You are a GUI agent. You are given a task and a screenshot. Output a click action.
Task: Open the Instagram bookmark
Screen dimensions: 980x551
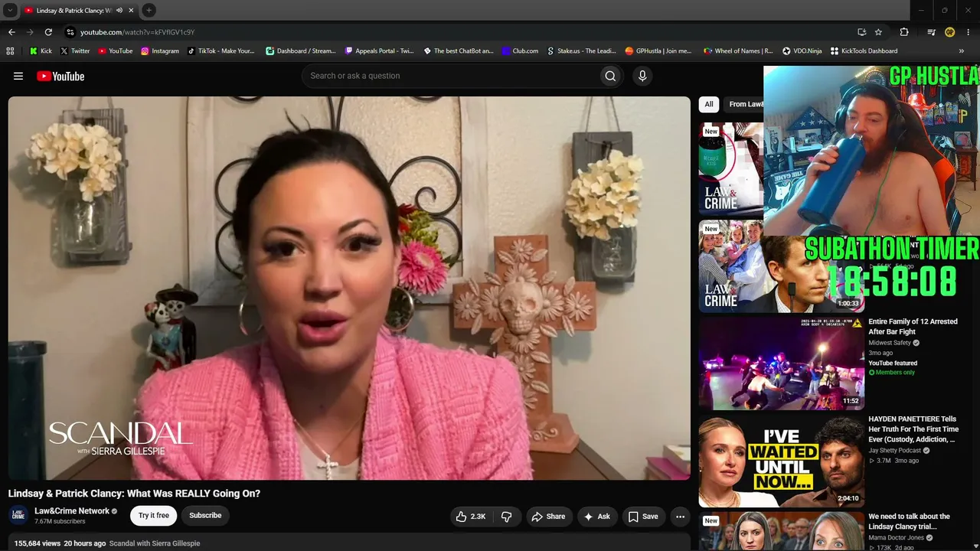(x=159, y=51)
